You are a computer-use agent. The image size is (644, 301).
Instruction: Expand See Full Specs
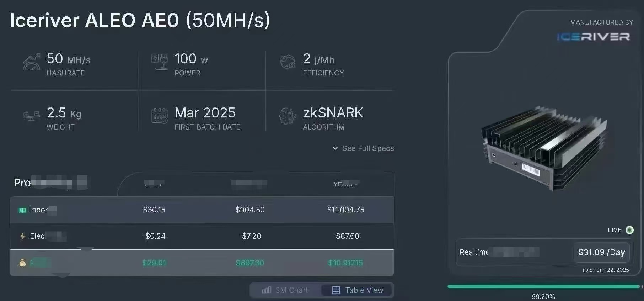[x=368, y=148]
